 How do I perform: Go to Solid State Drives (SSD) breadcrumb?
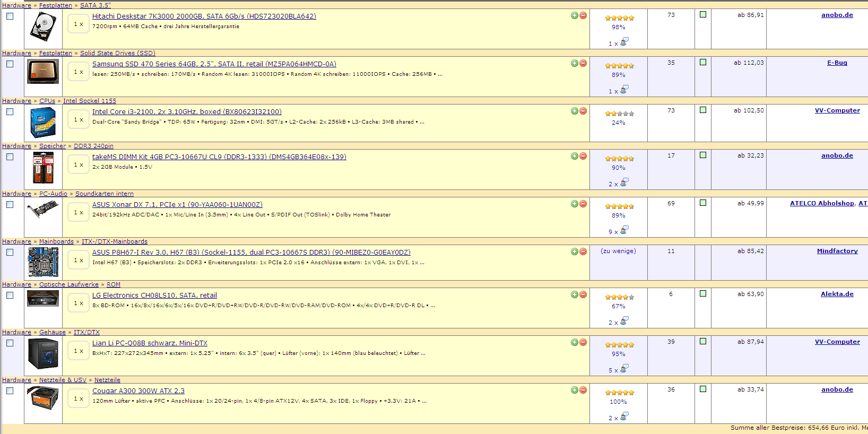[118, 53]
